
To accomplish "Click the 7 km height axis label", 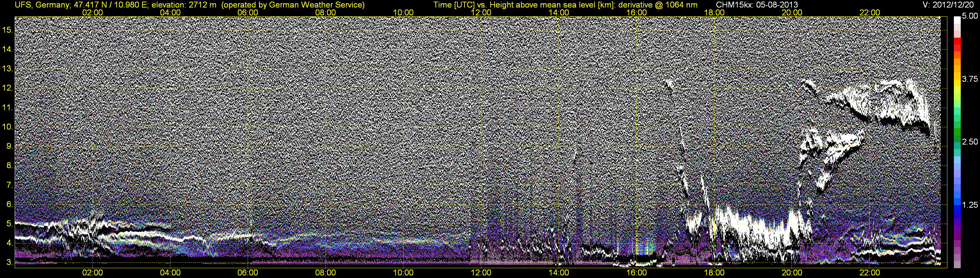I will click(9, 185).
